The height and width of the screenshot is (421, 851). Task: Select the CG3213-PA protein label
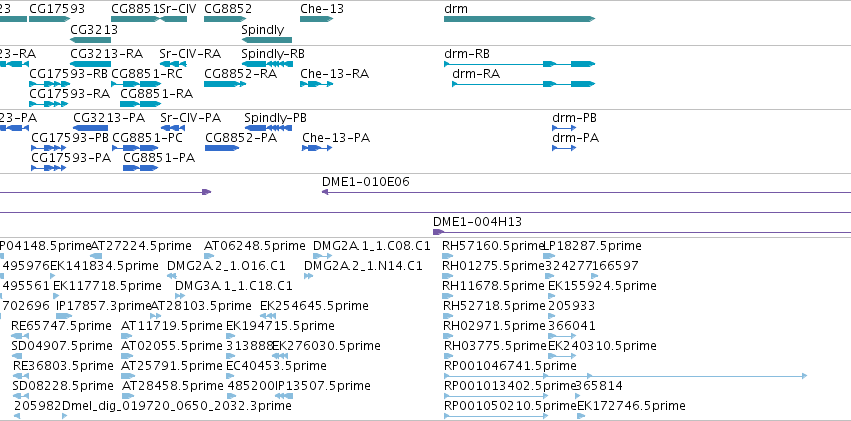(x=109, y=118)
